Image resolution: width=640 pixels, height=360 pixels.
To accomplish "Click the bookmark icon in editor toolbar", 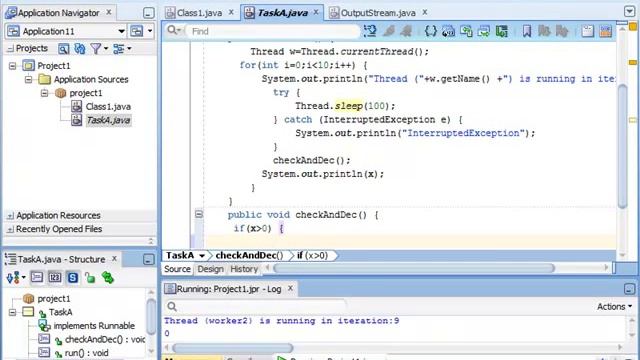I will click(527, 31).
